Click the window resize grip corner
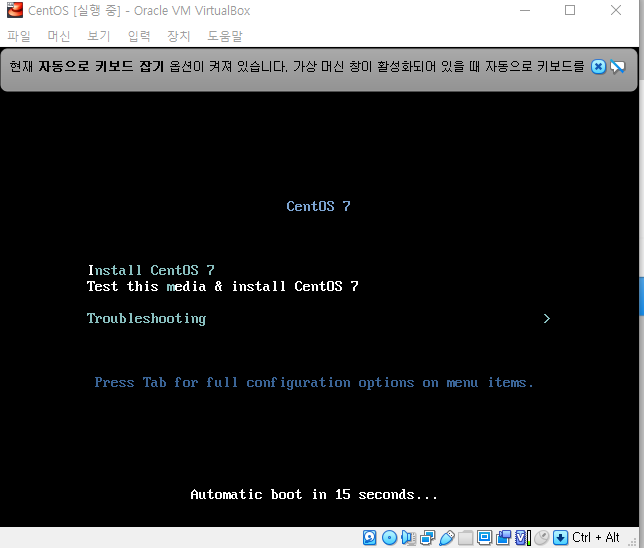Viewport: 644px width, 548px height. (633, 543)
